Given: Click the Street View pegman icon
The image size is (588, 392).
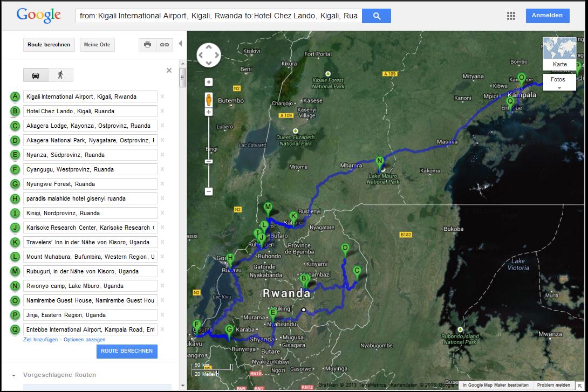Looking at the screenshot, I should (x=209, y=100).
